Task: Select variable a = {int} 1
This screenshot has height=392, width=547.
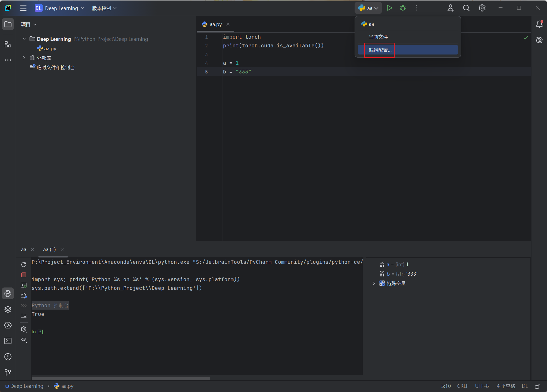Action: click(x=394, y=264)
